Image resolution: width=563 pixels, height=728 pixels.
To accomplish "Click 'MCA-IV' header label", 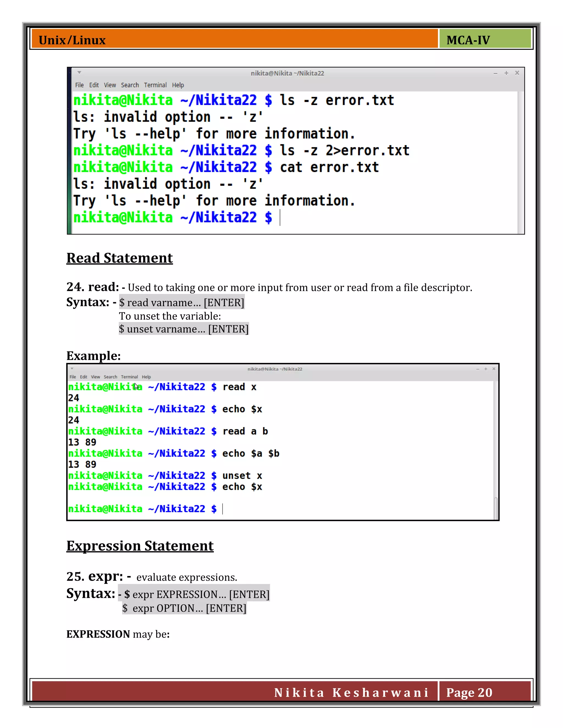I will 468,40.
